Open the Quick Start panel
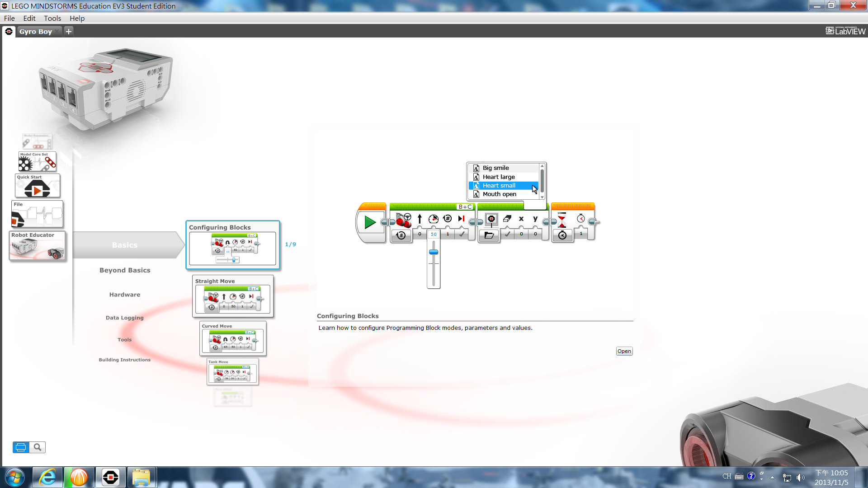 [x=38, y=186]
